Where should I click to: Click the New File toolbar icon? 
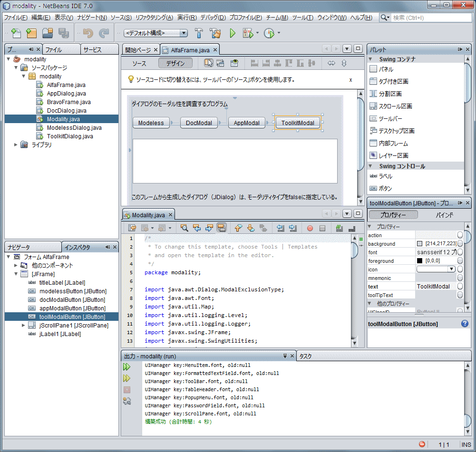(x=16, y=33)
